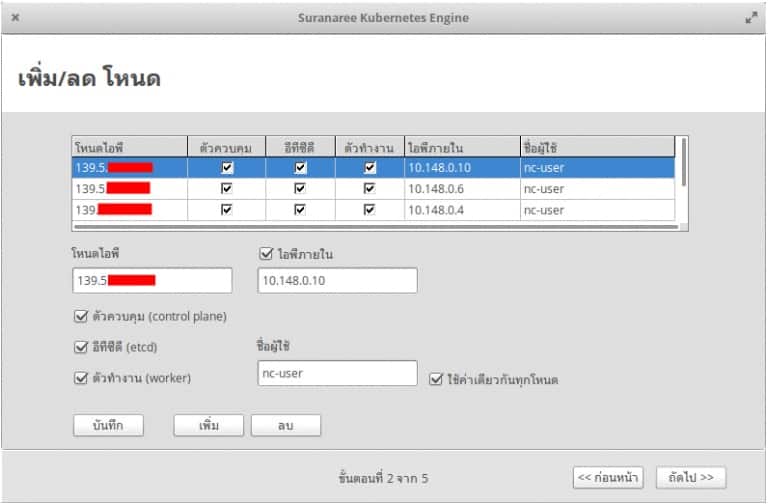The height and width of the screenshot is (504, 768).
Task: Toggle อีทีซีดี (etcd) checkbox in the form
Action: click(81, 347)
